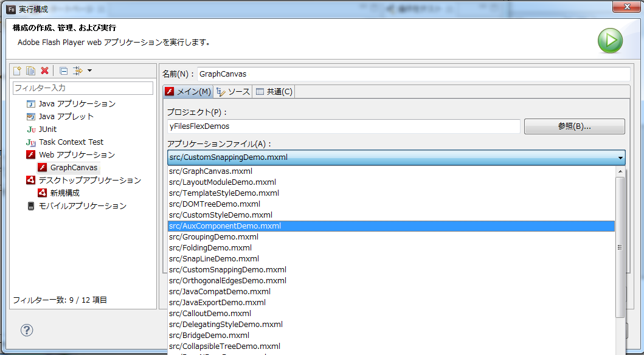Click the プロジェクト(P) project field
This screenshot has width=644, height=355.
pyautogui.click(x=344, y=126)
